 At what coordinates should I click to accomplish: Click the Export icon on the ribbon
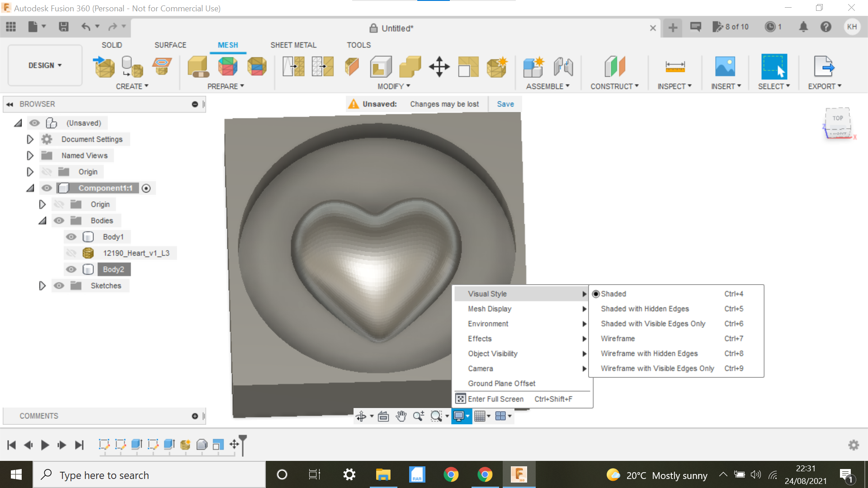tap(825, 67)
